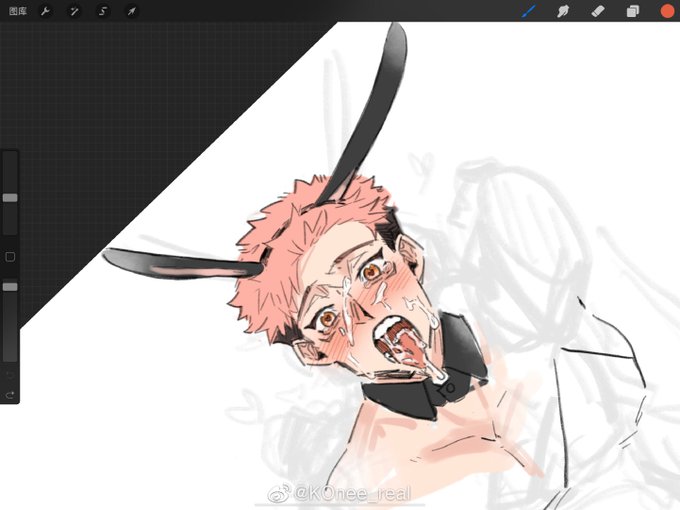Screen dimensions: 680x510
Task: Tap the undo arrow on sidebar
Action: pyautogui.click(x=10, y=375)
